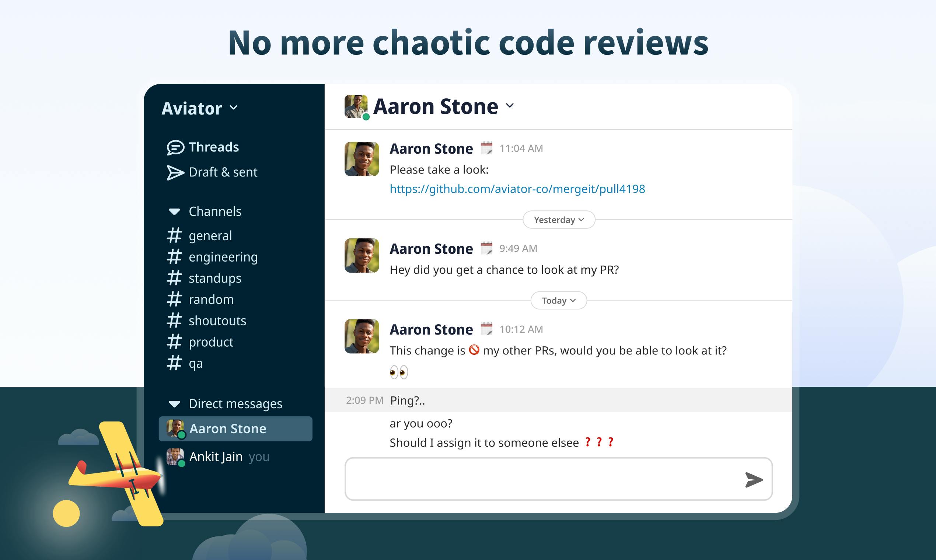Click Aaron Stone's avatar in conversation header
Screen dimensions: 936x560
356,106
